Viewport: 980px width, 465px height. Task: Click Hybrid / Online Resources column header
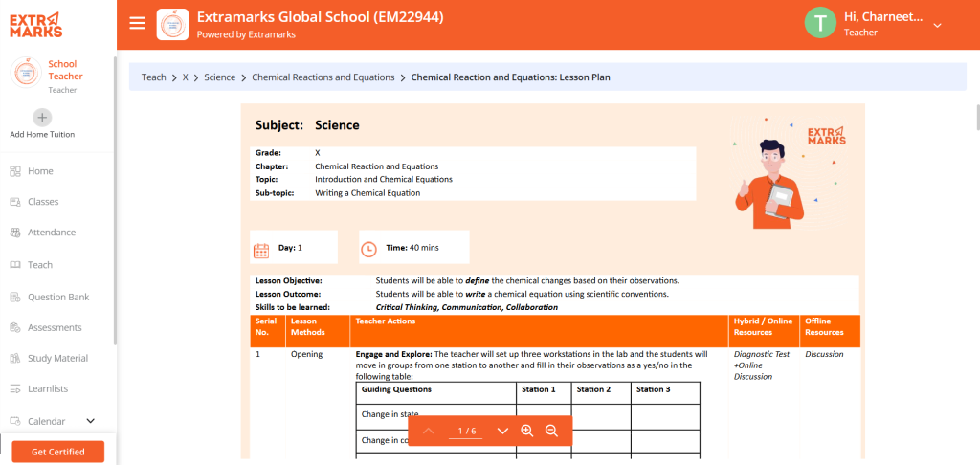(x=763, y=327)
